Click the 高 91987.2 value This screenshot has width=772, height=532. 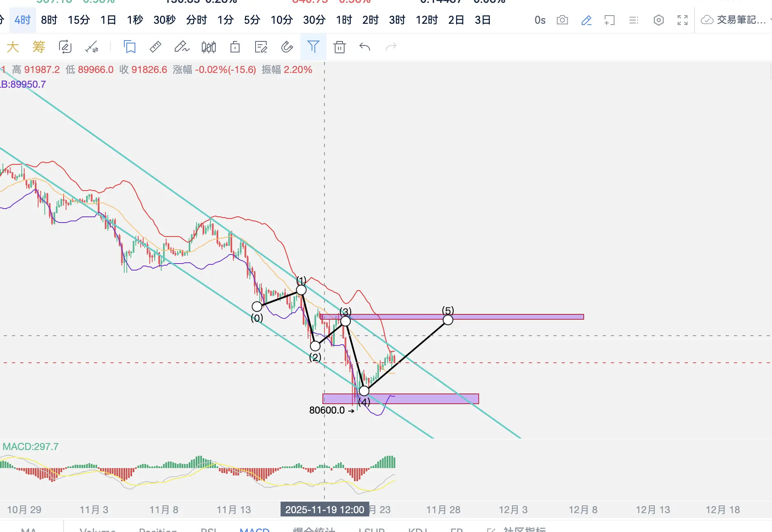36,70
